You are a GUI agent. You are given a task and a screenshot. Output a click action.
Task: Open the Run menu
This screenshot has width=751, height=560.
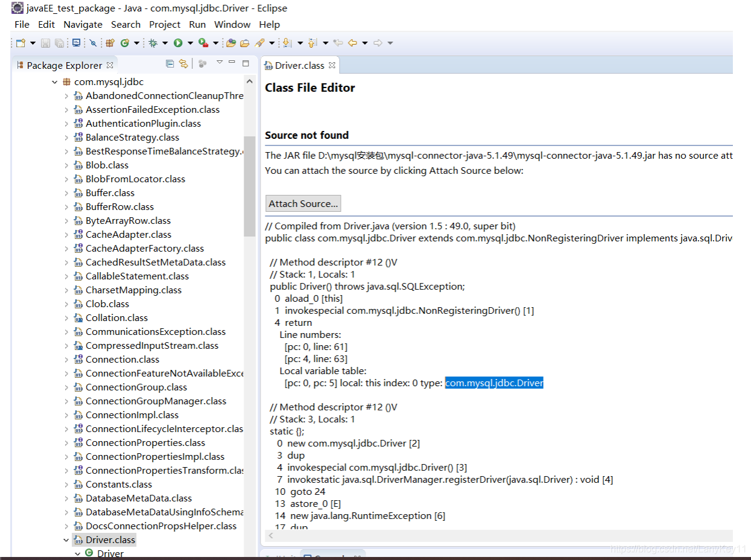[x=197, y=24]
